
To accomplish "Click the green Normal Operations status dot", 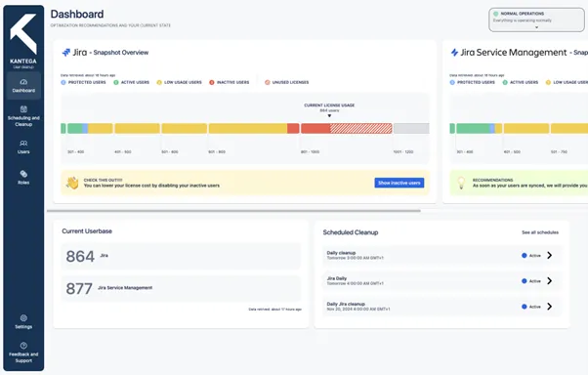I will click(x=496, y=14).
